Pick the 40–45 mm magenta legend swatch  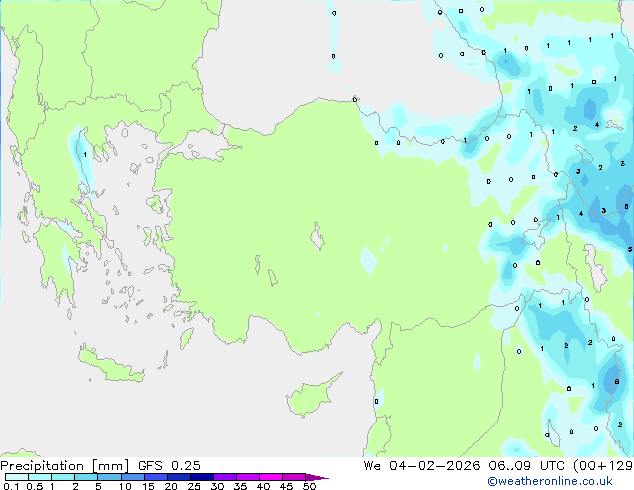[x=271, y=477]
